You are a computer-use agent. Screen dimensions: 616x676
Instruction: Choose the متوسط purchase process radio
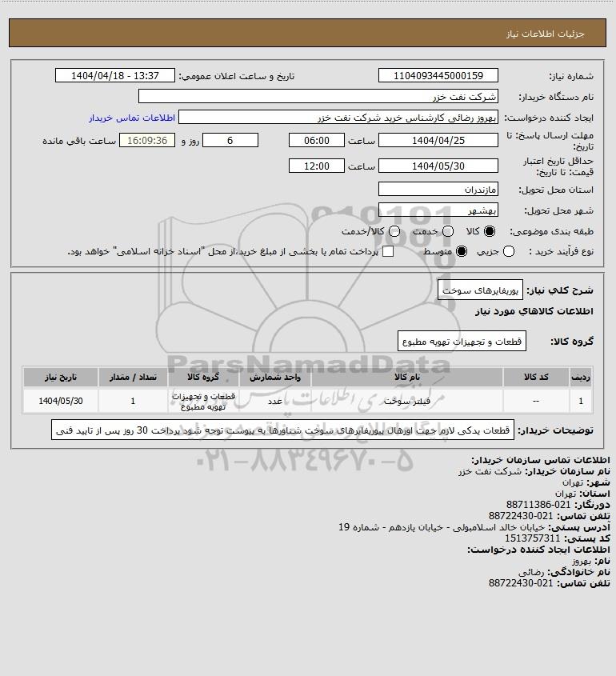coord(462,251)
